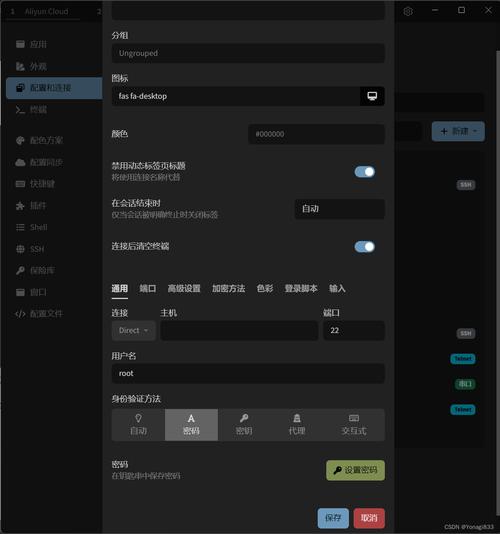Switch to the 端口 ports tab
The height and width of the screenshot is (534, 500).
coord(148,289)
